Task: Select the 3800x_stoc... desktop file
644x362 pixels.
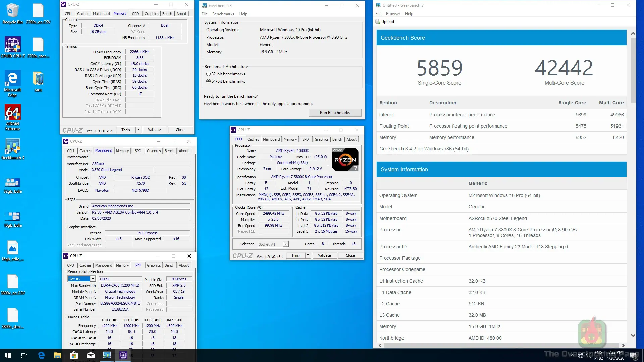Action: [13, 318]
